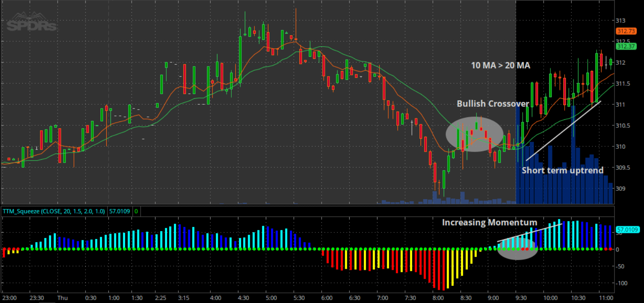
Task: Select the 8:00 time axis label
Action: [x=438, y=298]
